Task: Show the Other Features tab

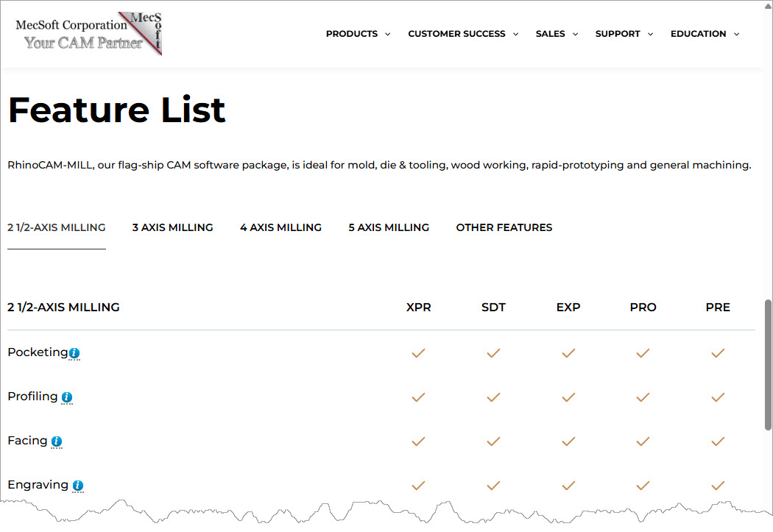Action: click(x=504, y=227)
